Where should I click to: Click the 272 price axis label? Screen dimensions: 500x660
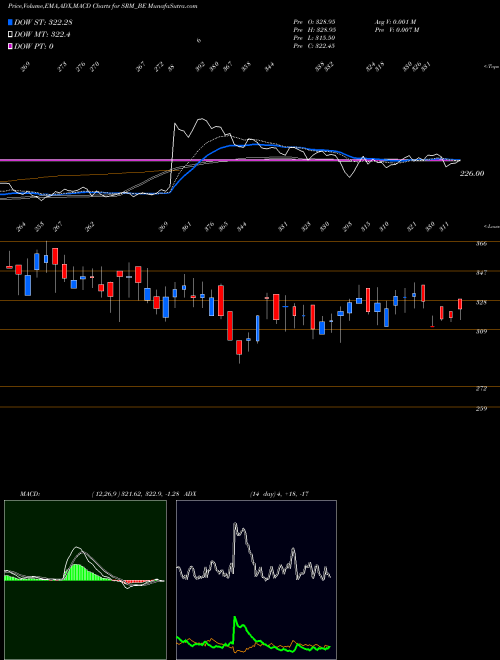point(483,389)
